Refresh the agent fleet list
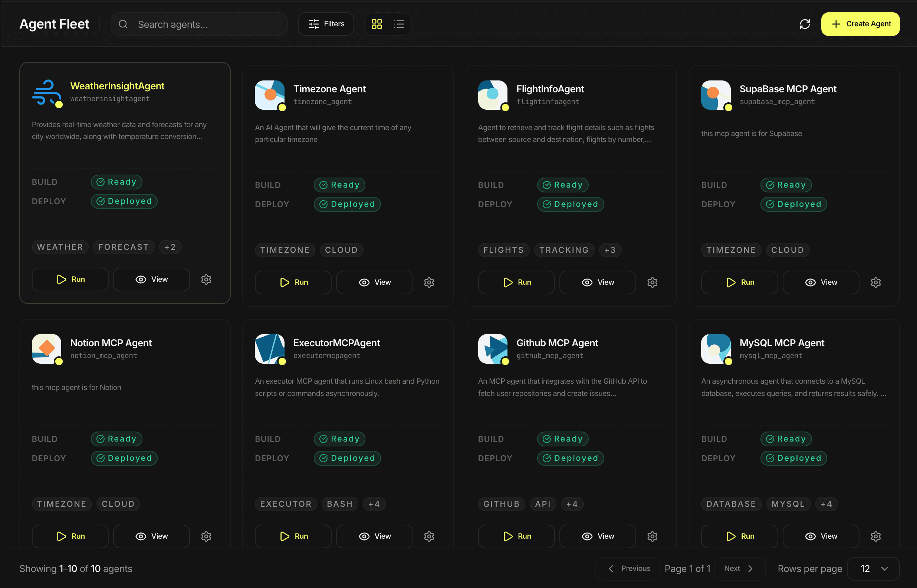 pos(805,24)
